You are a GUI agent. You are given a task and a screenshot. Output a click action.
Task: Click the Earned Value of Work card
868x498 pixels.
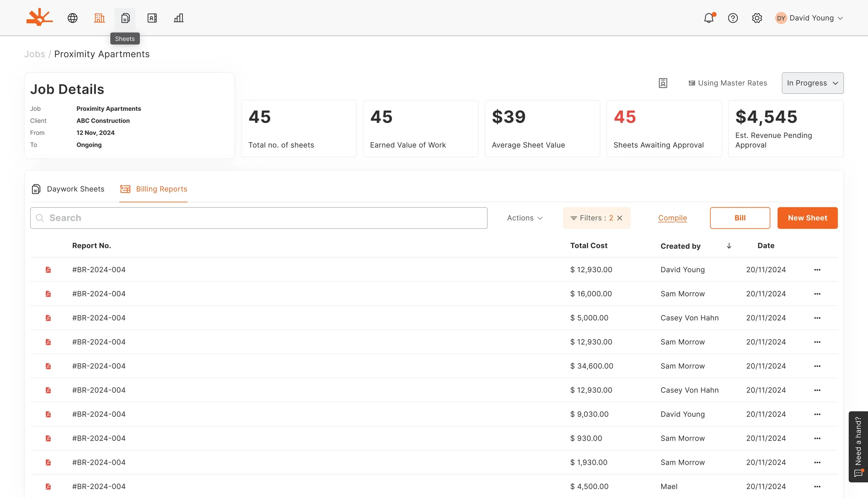click(421, 129)
